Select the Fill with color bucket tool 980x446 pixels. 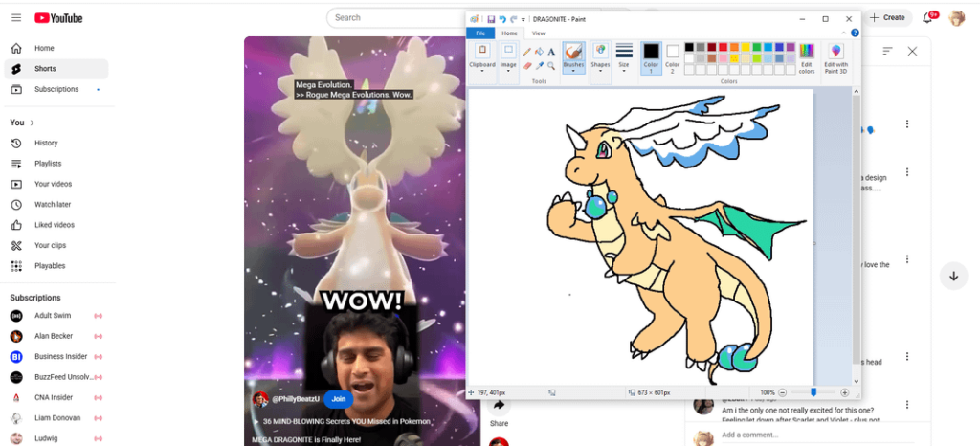tap(539, 52)
